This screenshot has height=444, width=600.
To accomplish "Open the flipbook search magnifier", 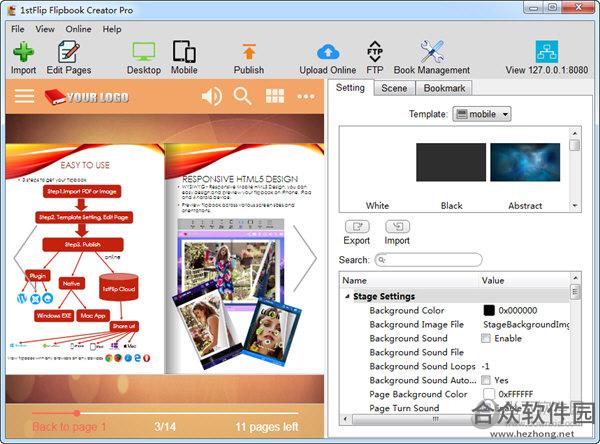I will 243,96.
